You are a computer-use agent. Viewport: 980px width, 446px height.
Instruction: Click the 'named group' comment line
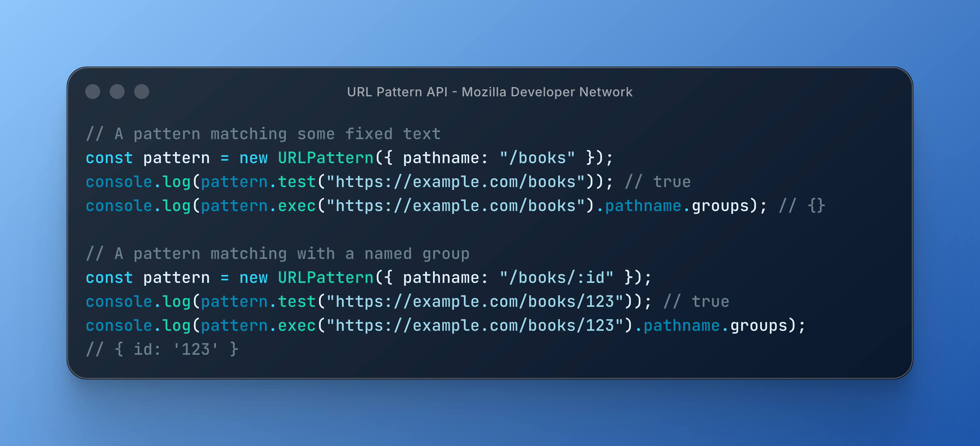coord(278,254)
